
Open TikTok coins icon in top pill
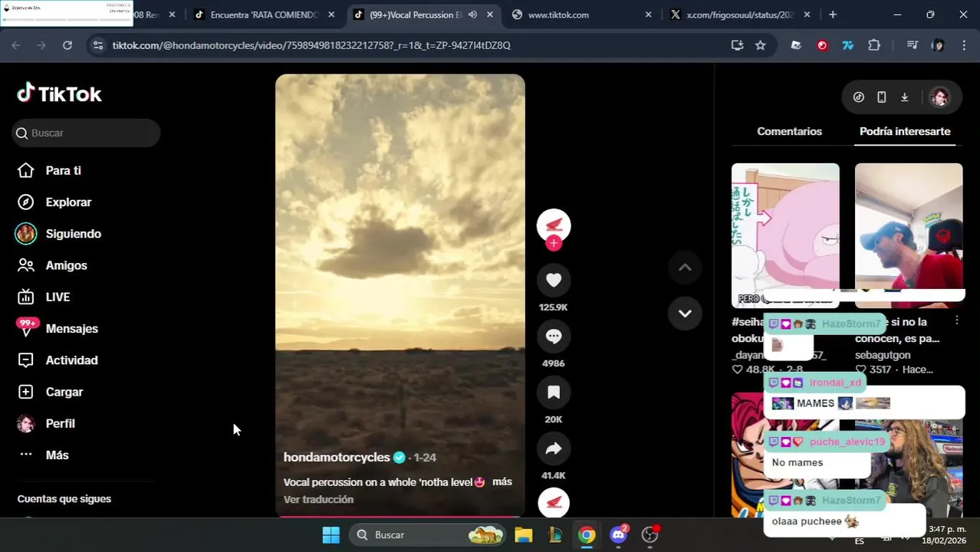pyautogui.click(x=859, y=97)
